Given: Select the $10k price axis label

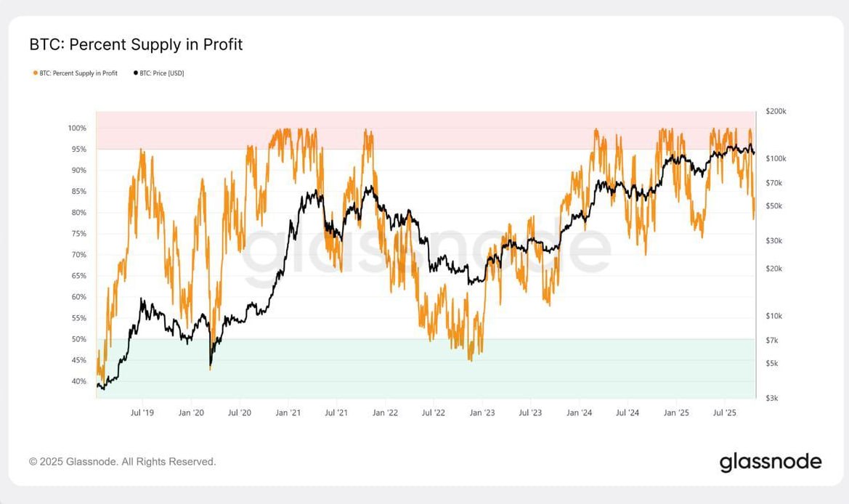Looking at the screenshot, I should 774,316.
